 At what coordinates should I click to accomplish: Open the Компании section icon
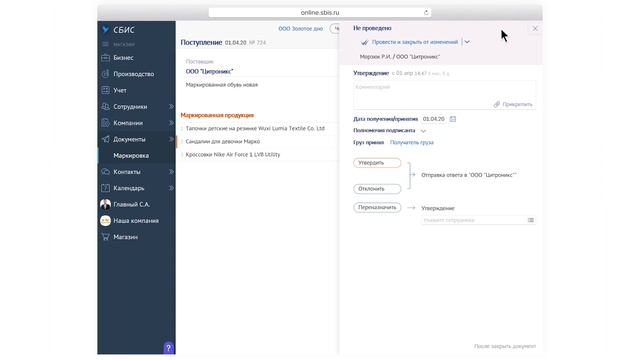click(105, 123)
